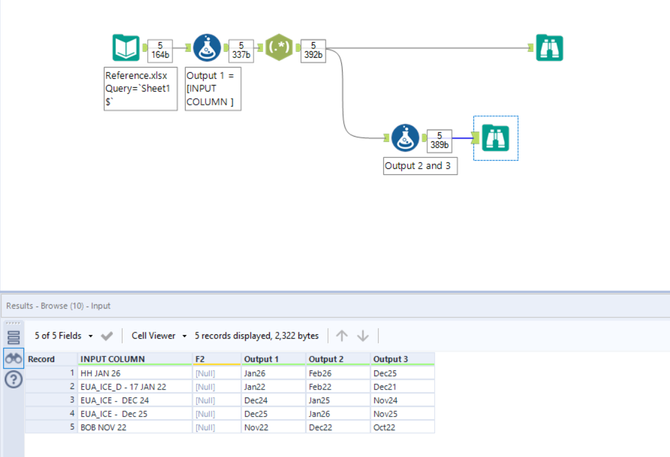
Task: Click the Output 2 and 3 annotation
Action: coord(420,166)
